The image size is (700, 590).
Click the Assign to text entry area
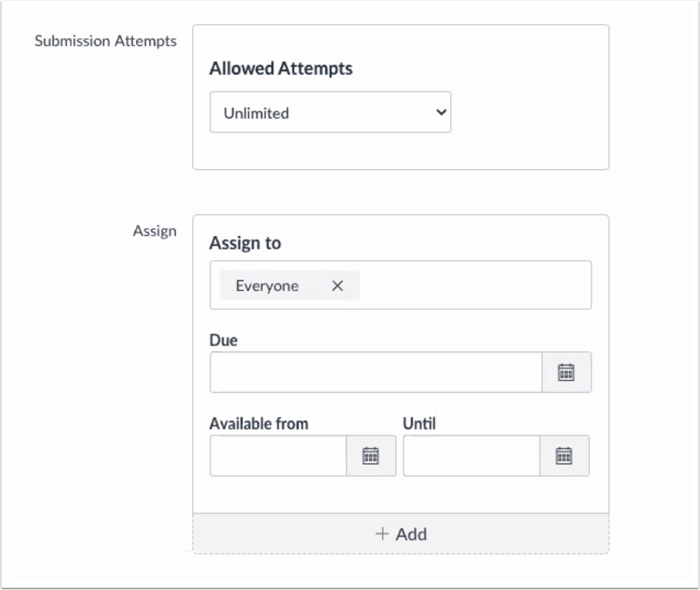pyautogui.click(x=476, y=286)
